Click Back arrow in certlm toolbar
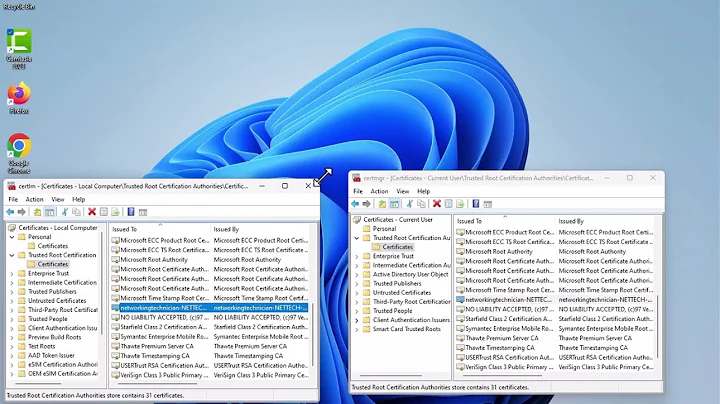This screenshot has width=720, height=404. coord(10,212)
